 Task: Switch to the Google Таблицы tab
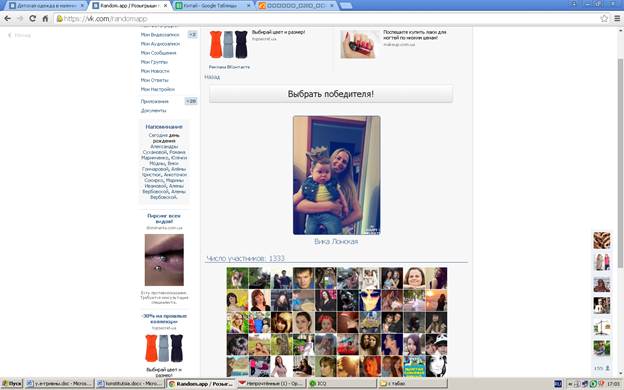click(x=213, y=6)
